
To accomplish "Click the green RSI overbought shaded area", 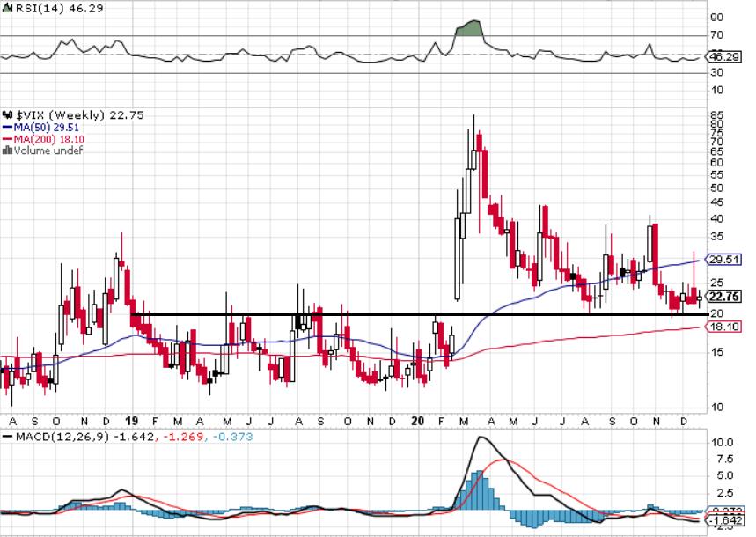I will [x=469, y=29].
